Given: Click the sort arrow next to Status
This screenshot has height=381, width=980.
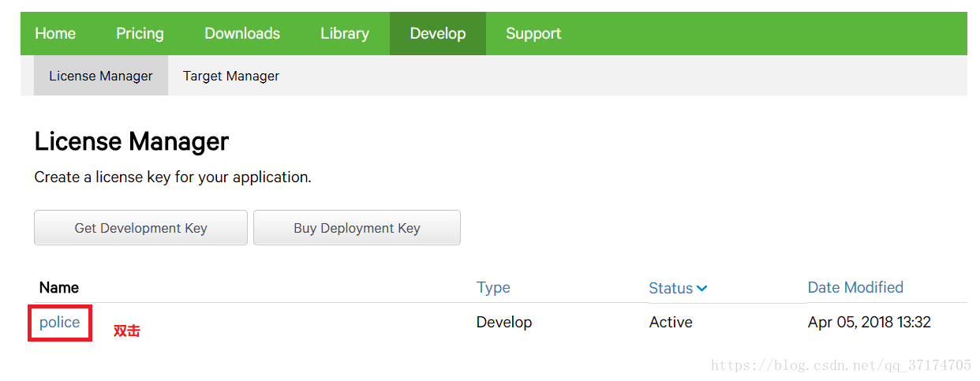Looking at the screenshot, I should (702, 289).
